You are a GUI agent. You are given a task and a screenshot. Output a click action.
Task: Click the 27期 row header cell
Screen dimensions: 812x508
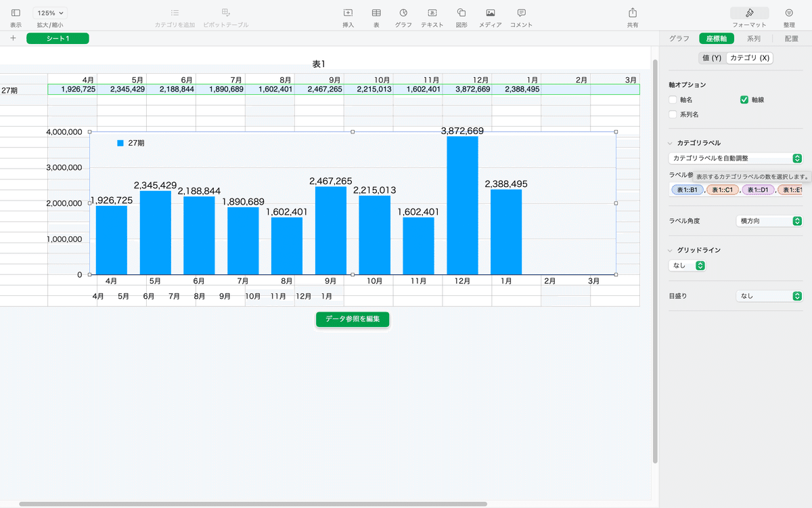(24, 89)
